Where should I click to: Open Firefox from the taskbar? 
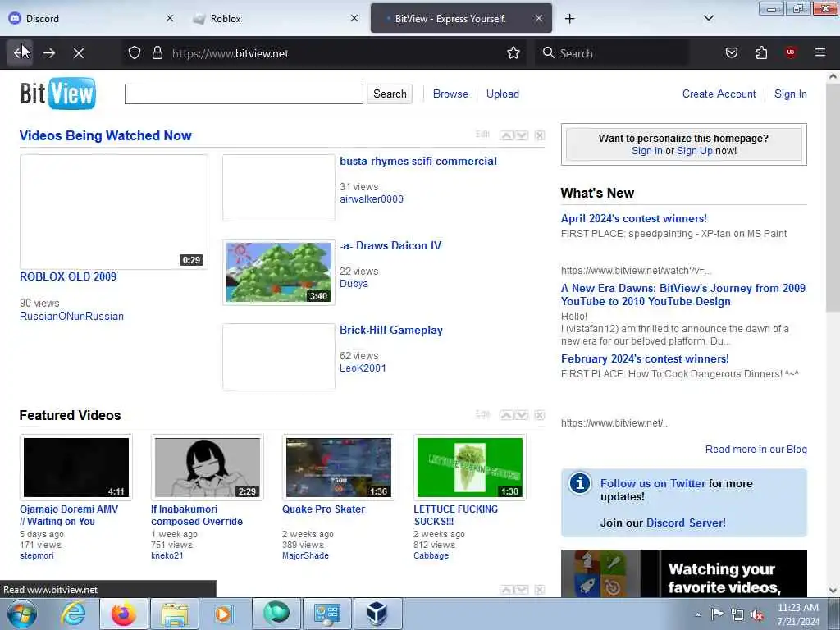click(124, 614)
